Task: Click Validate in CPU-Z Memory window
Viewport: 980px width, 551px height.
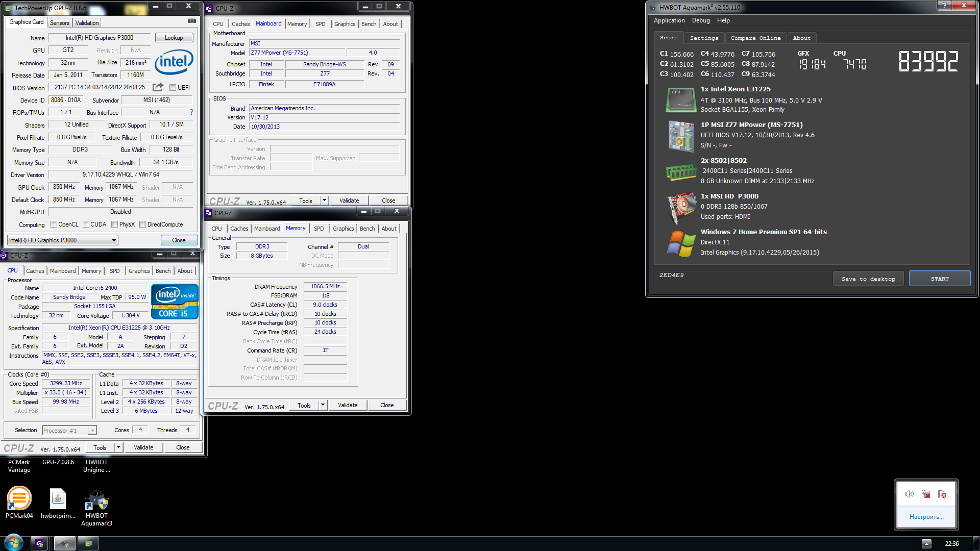Action: [x=348, y=405]
